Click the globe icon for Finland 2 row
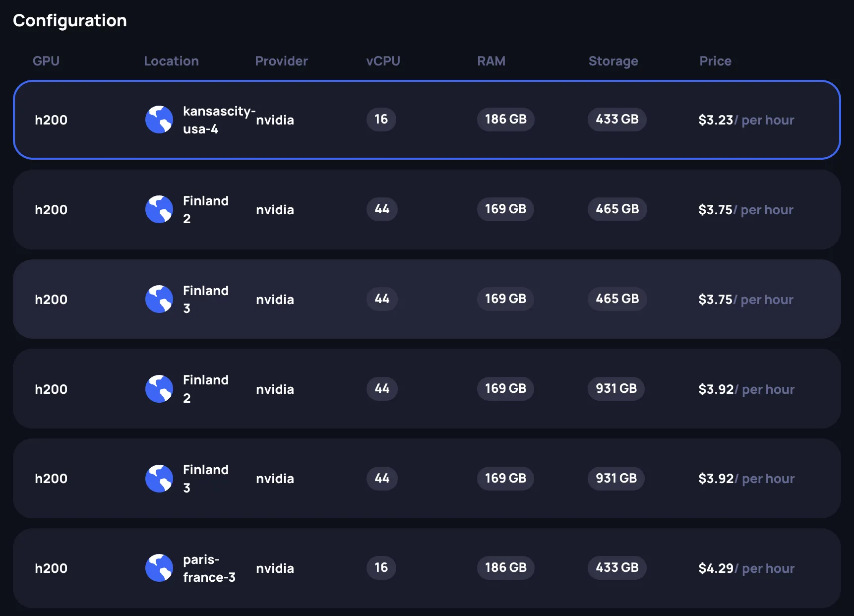This screenshot has width=854, height=616. [x=159, y=209]
